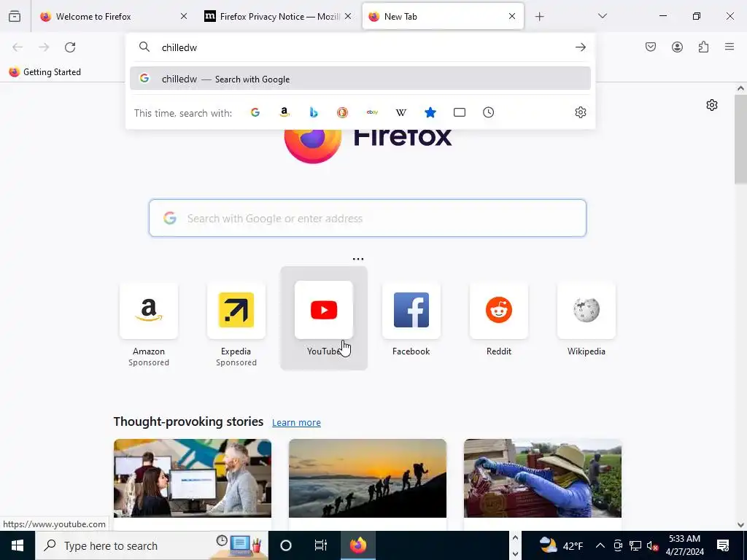Open the mountain hikers sunset story

coord(368,478)
